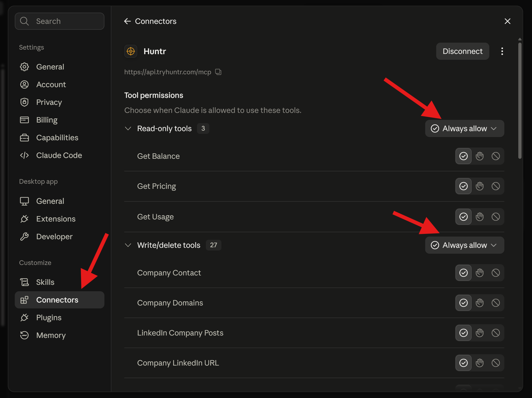Open the Billing section

60,120
